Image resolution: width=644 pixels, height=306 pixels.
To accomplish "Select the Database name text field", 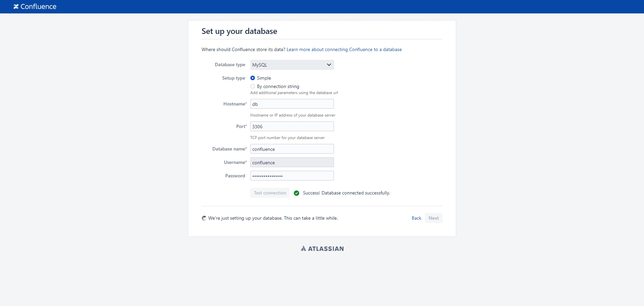I will [292, 149].
